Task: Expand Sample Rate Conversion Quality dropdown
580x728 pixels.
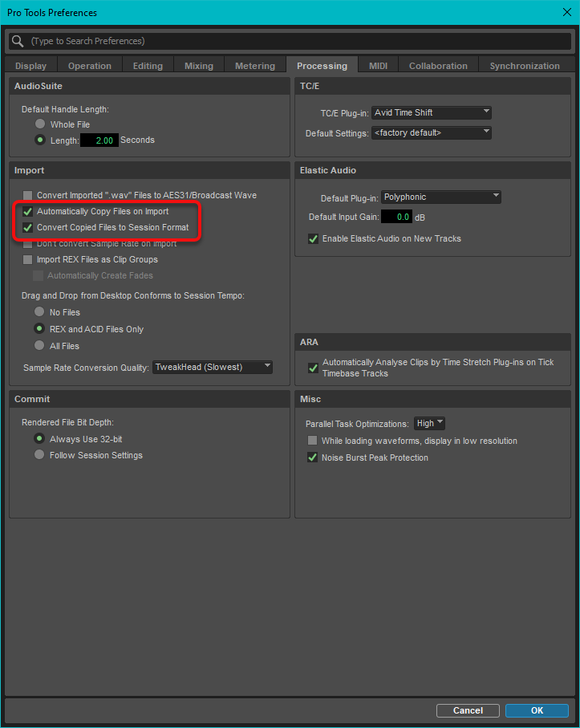Action: [x=213, y=368]
